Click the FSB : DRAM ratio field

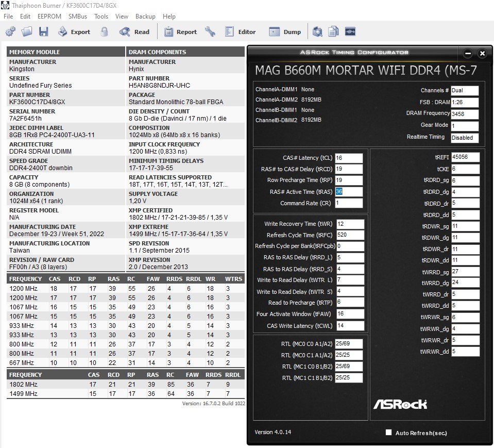click(465, 102)
